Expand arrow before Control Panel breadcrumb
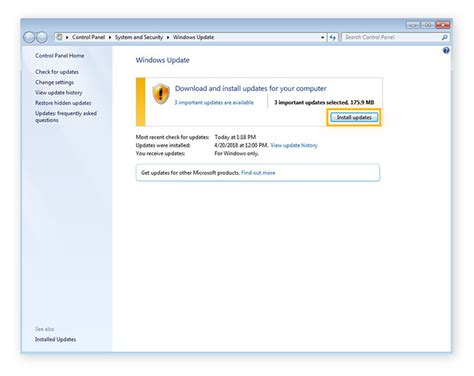 [67, 37]
